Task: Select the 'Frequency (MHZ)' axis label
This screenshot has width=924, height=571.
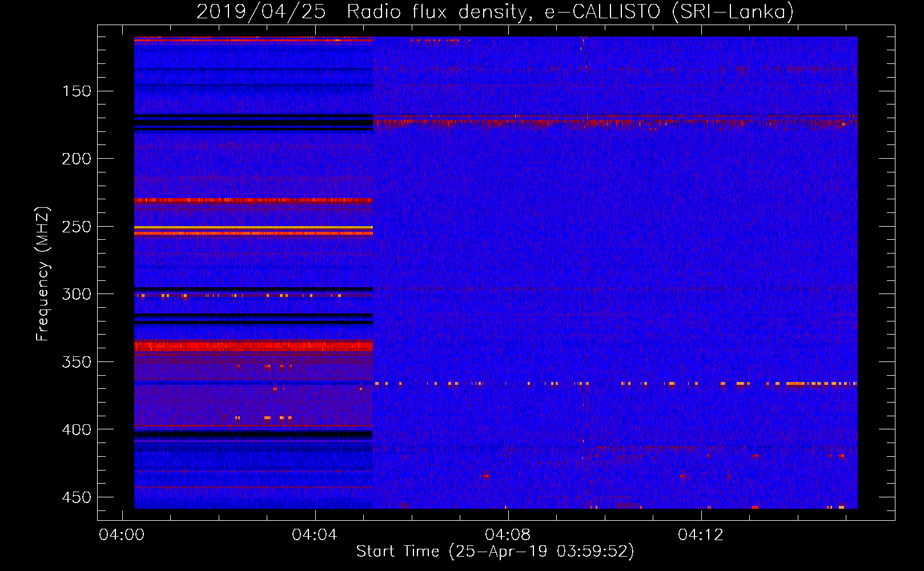Action: (43, 274)
